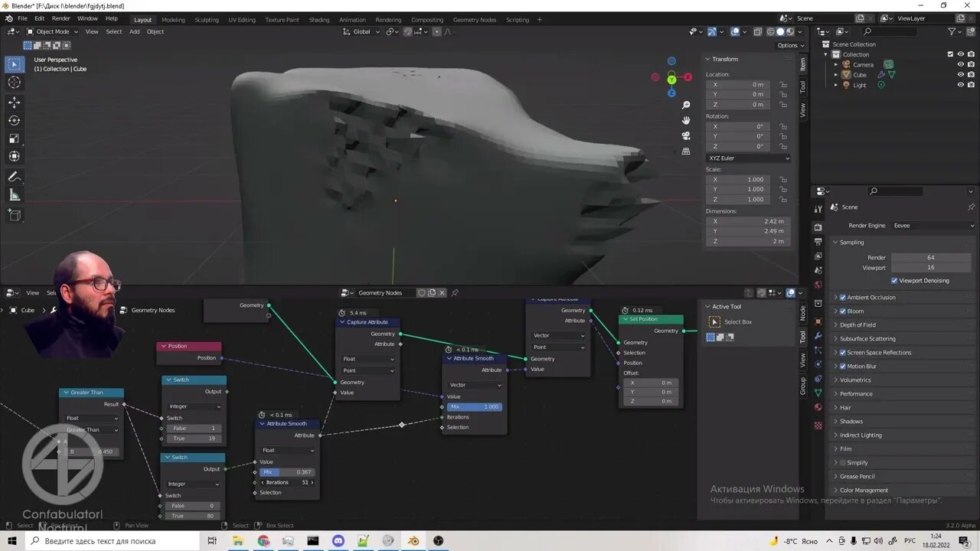This screenshot has height=551, width=980.
Task: Open the Modifier properties wrench tab
Action: (818, 336)
